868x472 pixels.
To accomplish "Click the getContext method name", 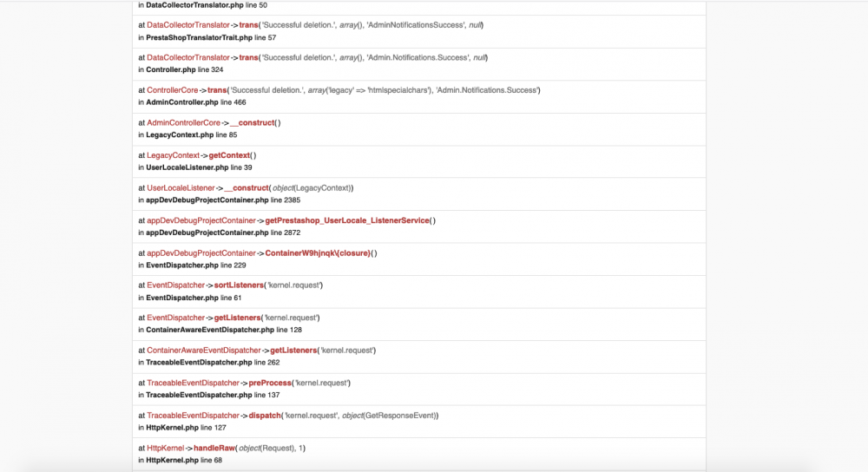I will pyautogui.click(x=229, y=155).
